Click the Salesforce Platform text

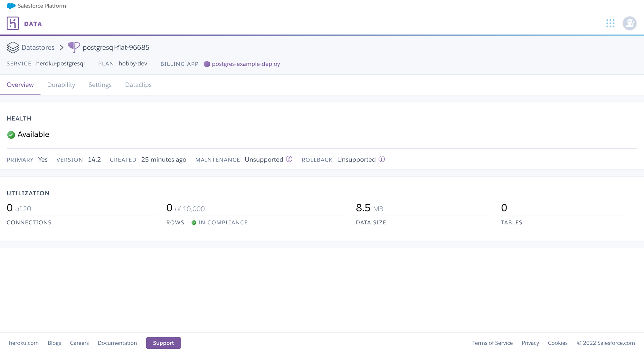pos(42,6)
